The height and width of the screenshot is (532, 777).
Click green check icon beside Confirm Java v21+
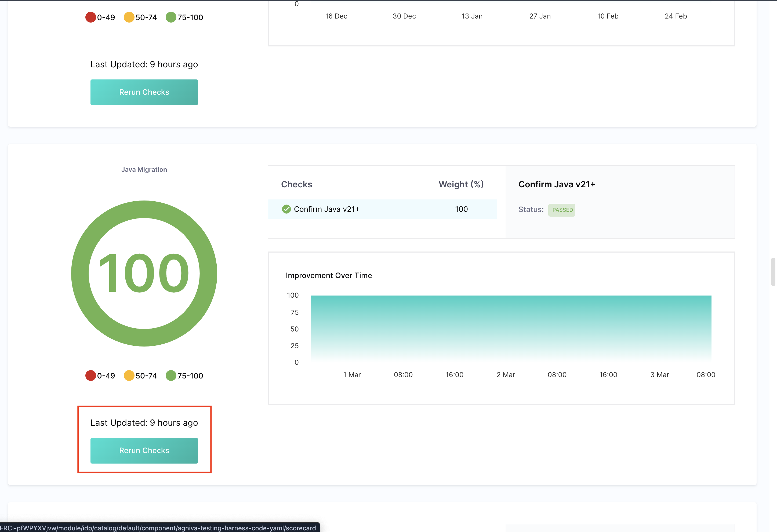(286, 209)
